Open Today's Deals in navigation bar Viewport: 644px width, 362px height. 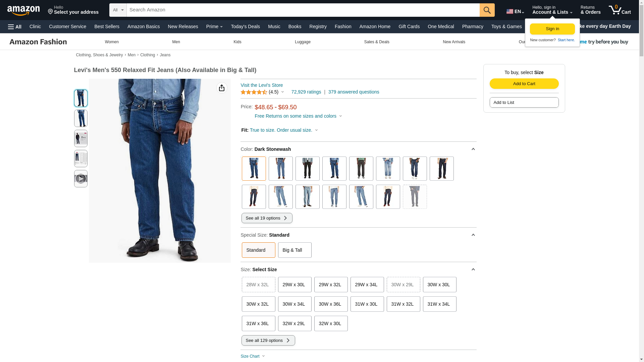(245, 26)
